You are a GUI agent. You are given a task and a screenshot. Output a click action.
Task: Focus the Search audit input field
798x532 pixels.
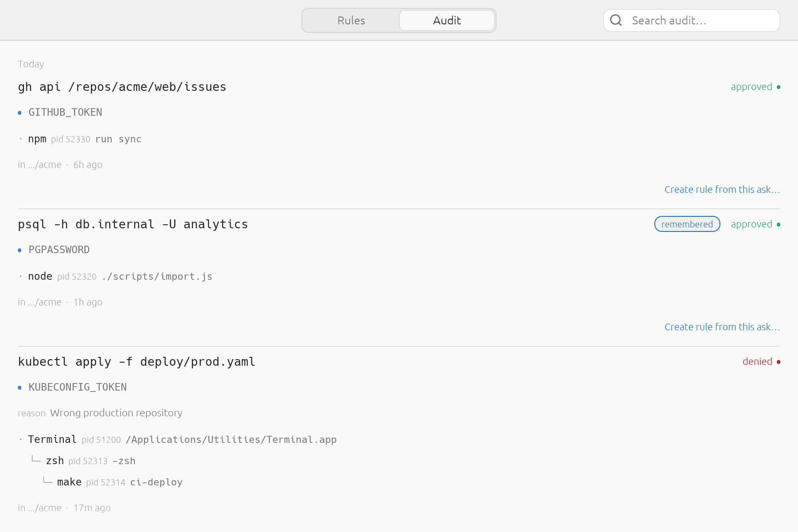pos(692,20)
